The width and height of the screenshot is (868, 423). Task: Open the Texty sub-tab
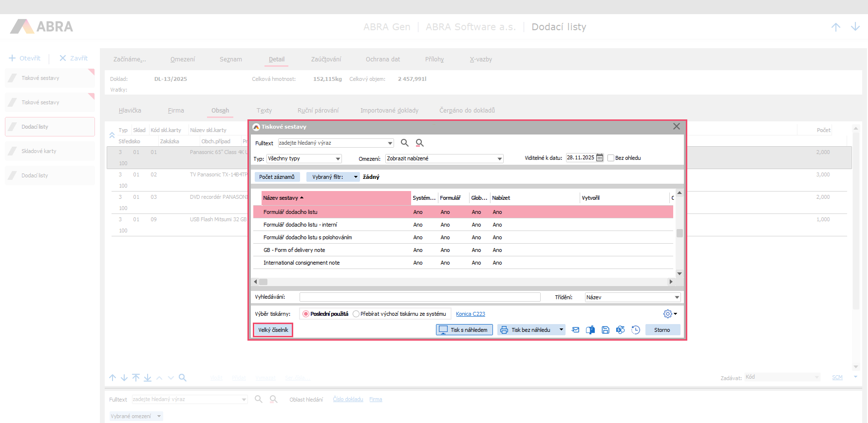(264, 111)
